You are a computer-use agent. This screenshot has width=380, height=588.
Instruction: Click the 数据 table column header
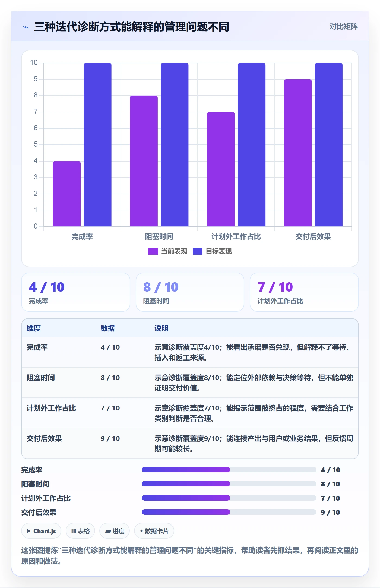click(x=108, y=328)
